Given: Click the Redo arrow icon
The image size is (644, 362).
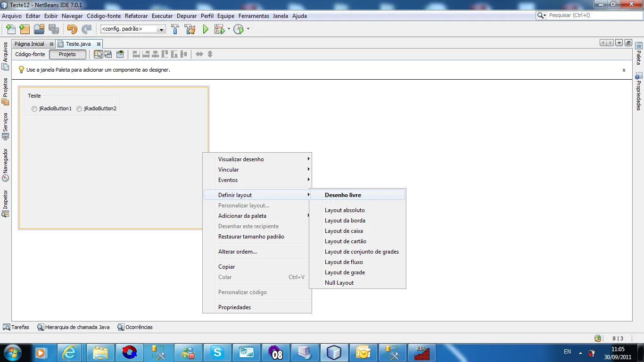Looking at the screenshot, I should pos(87,29).
